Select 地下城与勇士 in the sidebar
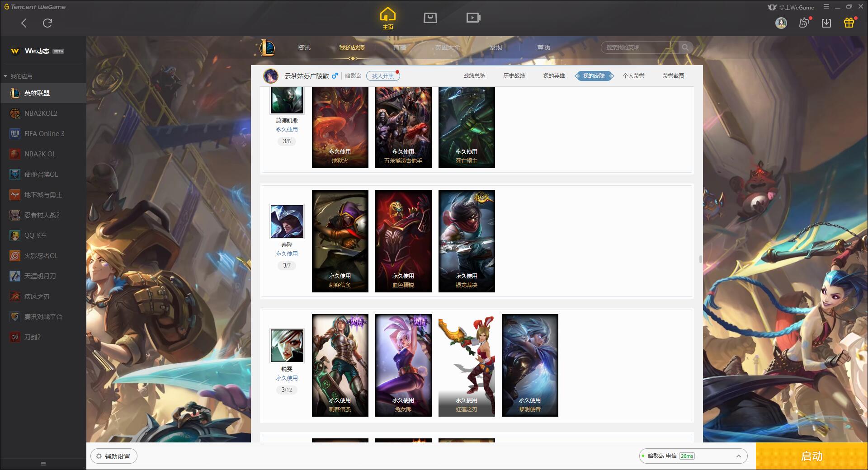 pos(43,195)
